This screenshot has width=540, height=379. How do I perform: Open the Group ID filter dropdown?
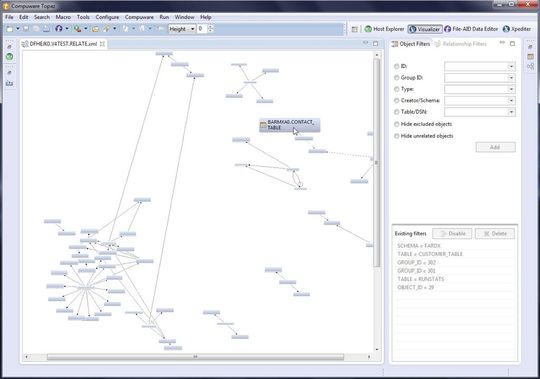coord(511,78)
